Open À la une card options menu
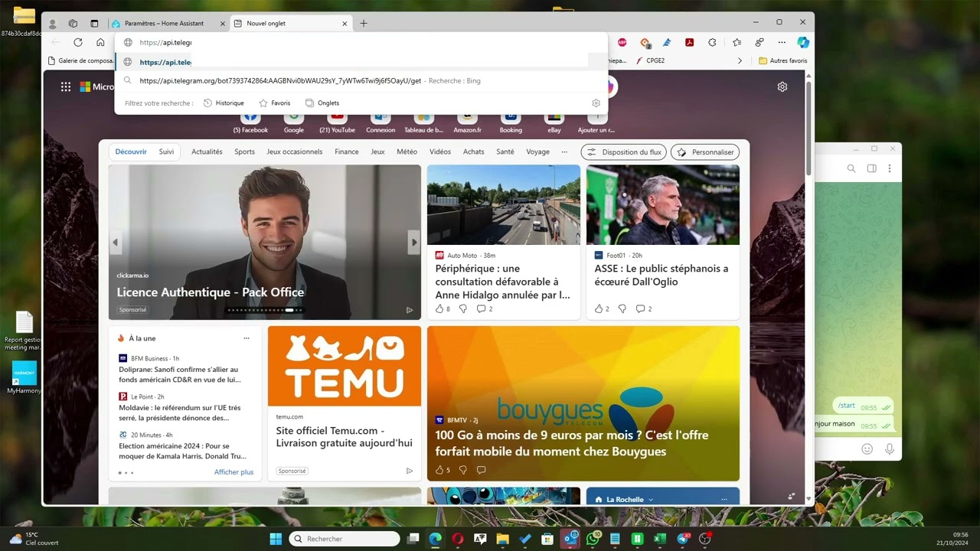The image size is (980, 551). [247, 338]
